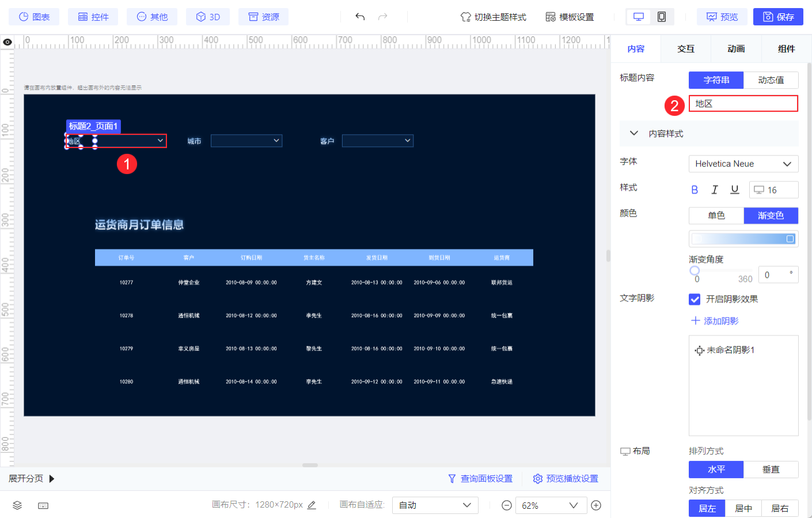Open 预览播放设置 preview playback settings

pyautogui.click(x=566, y=479)
